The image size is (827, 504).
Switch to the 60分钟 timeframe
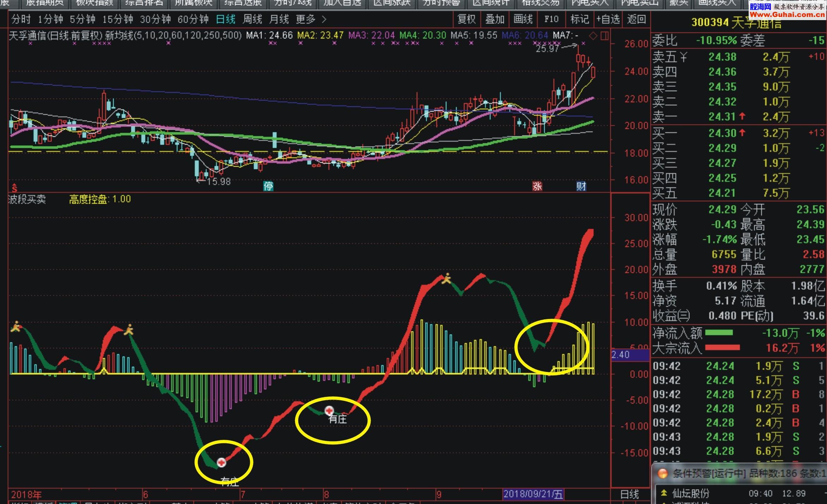pos(193,19)
